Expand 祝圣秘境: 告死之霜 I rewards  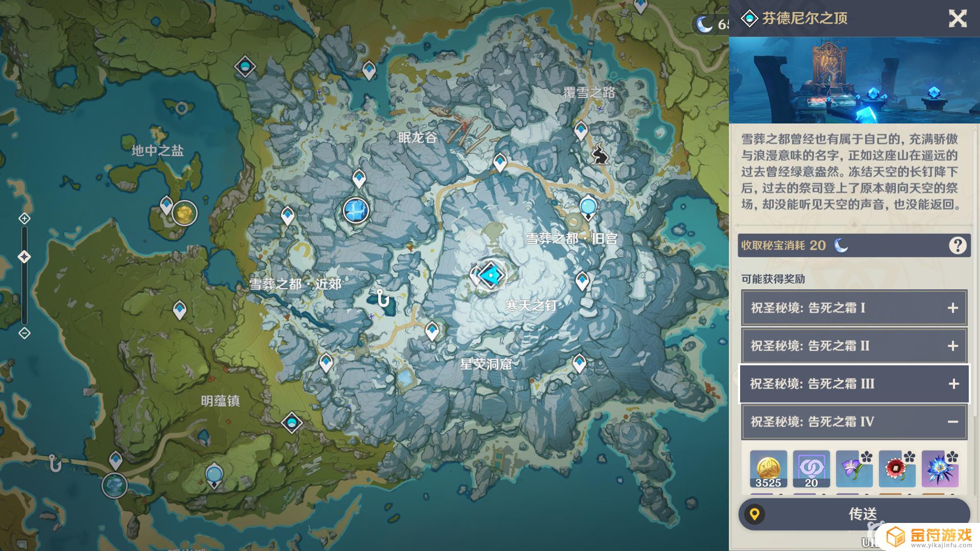[854, 308]
